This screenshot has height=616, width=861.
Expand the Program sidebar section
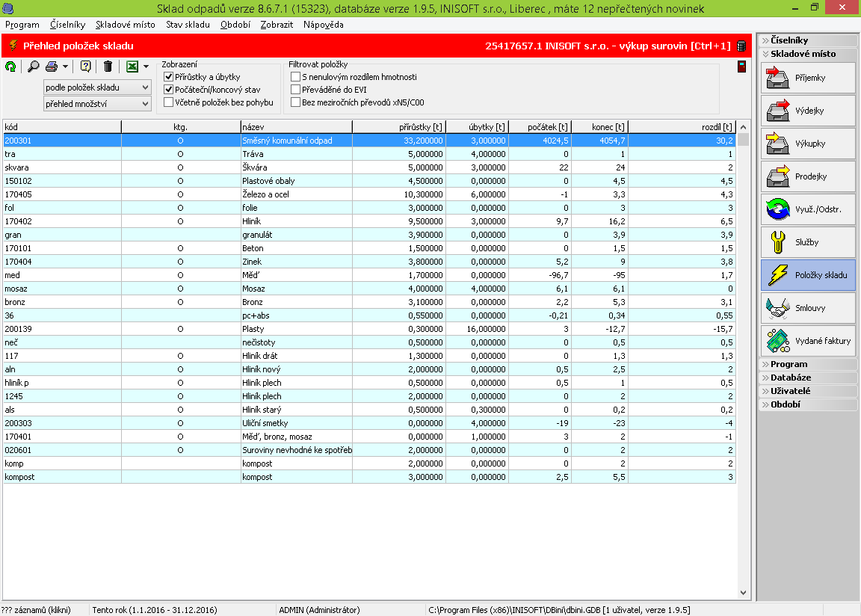(808, 364)
